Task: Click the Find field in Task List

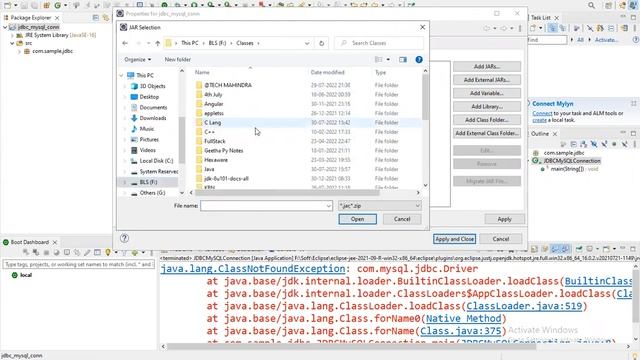Action: 547,40
